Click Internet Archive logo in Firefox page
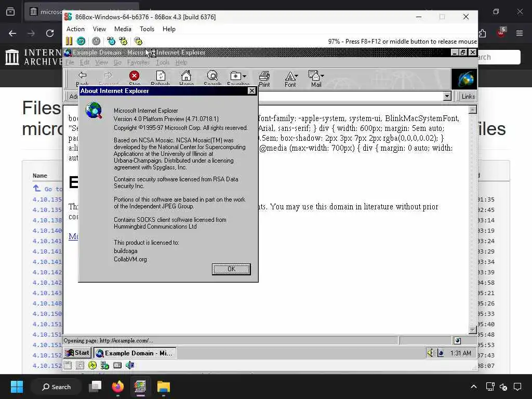 (33, 57)
